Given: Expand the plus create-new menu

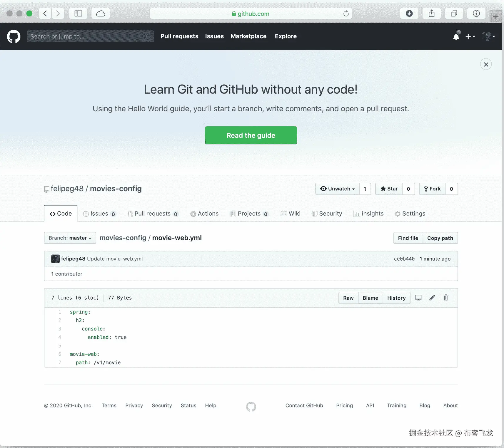Looking at the screenshot, I should [470, 36].
